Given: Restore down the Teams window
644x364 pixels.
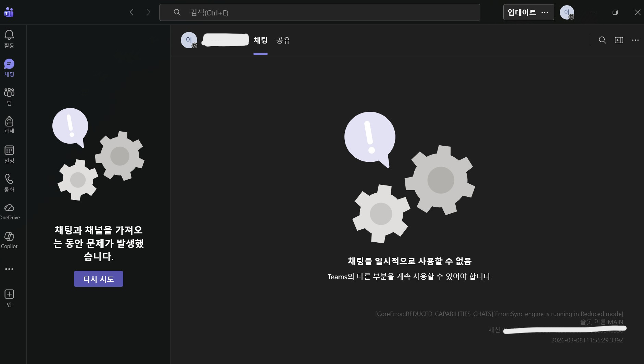Looking at the screenshot, I should tap(615, 12).
